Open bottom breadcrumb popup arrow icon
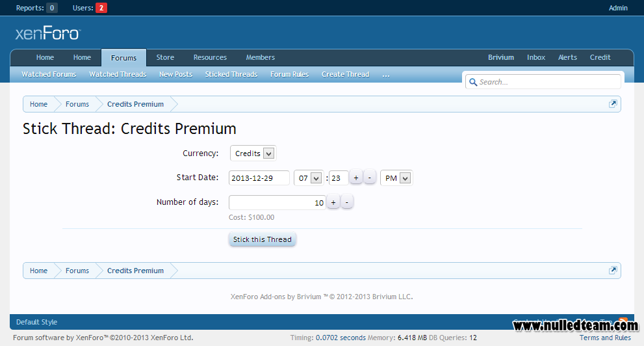 pyautogui.click(x=612, y=271)
